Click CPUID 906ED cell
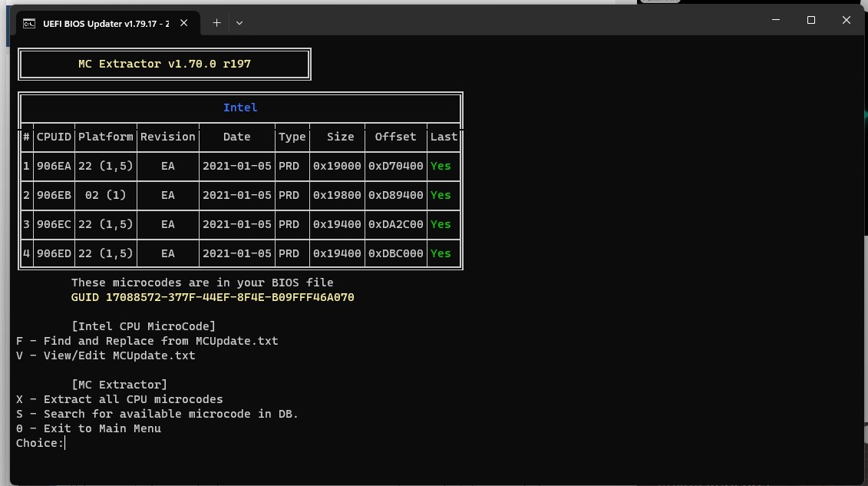868x486 pixels. click(x=54, y=253)
